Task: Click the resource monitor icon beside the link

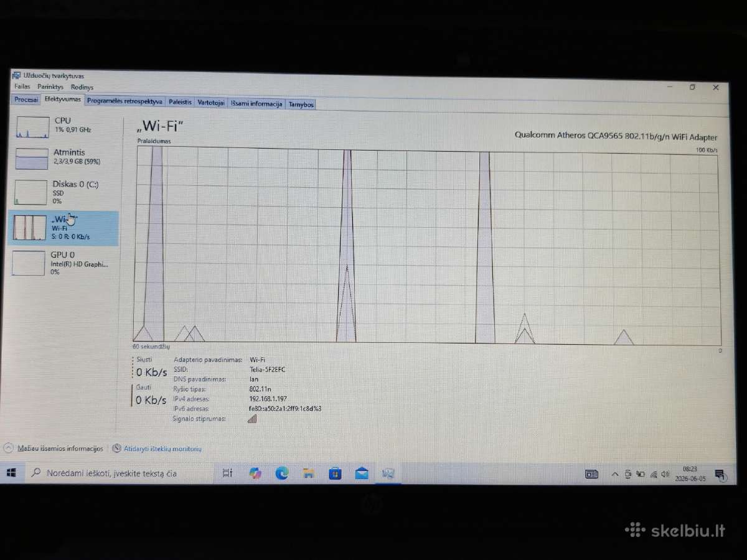Action: pos(116,448)
